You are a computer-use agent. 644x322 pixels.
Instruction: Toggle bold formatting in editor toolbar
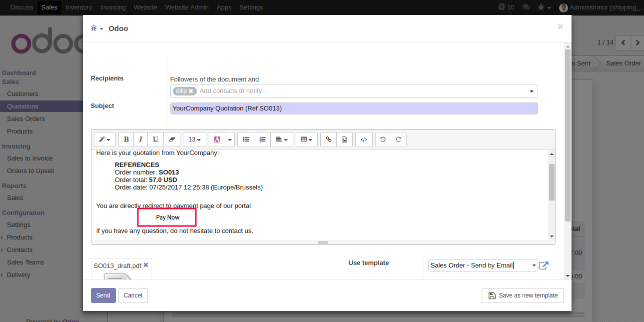pos(126,139)
